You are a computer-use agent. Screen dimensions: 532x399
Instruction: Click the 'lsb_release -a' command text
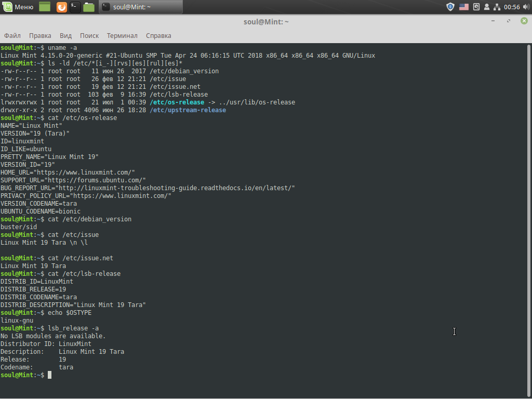(73, 328)
